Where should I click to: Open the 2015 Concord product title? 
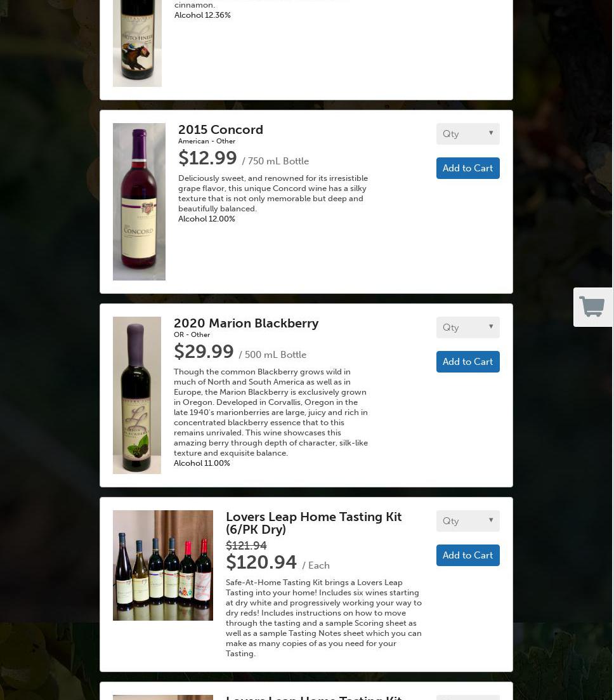click(221, 129)
